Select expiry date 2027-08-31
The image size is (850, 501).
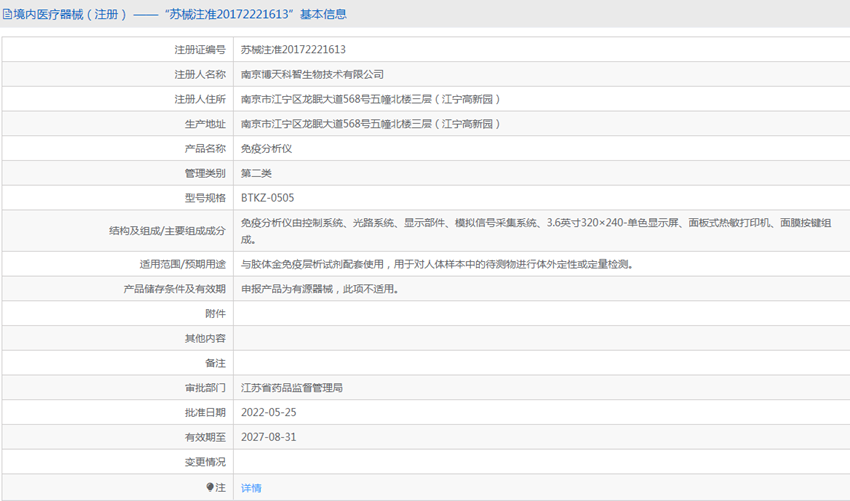pyautogui.click(x=268, y=437)
